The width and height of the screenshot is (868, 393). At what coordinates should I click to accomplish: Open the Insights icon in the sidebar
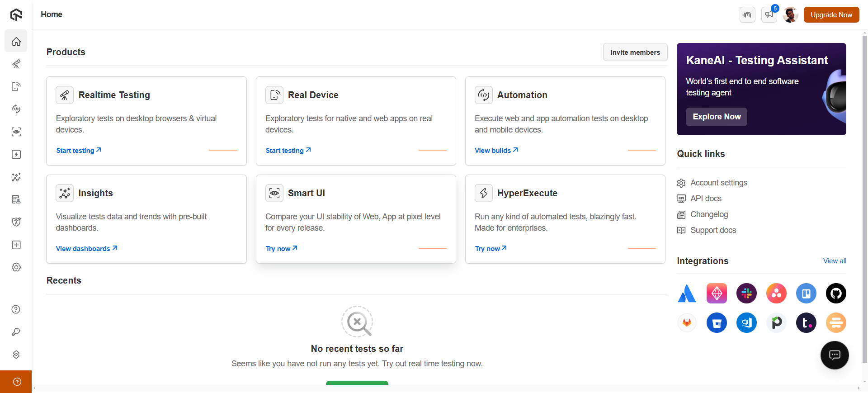click(x=16, y=177)
